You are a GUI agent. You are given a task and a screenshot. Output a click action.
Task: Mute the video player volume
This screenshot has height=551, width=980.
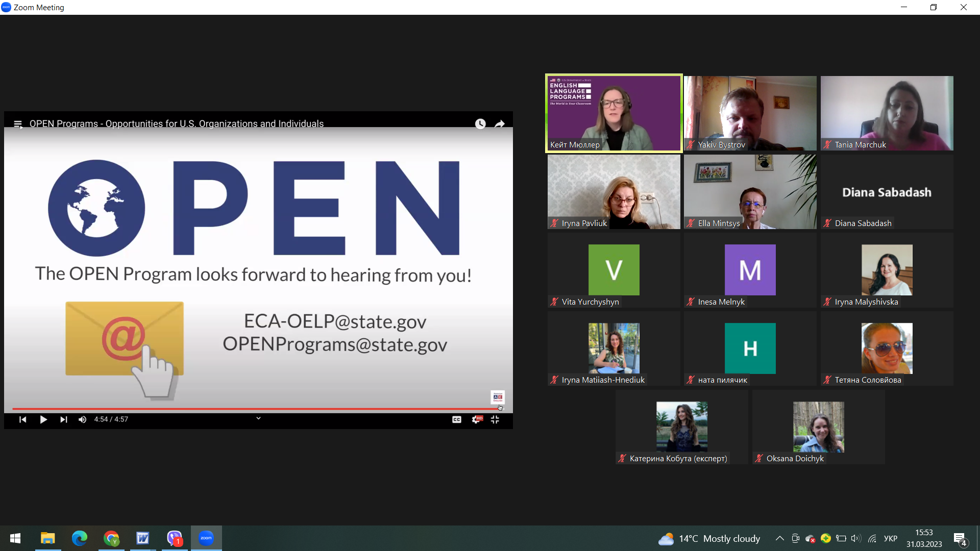pos(82,419)
